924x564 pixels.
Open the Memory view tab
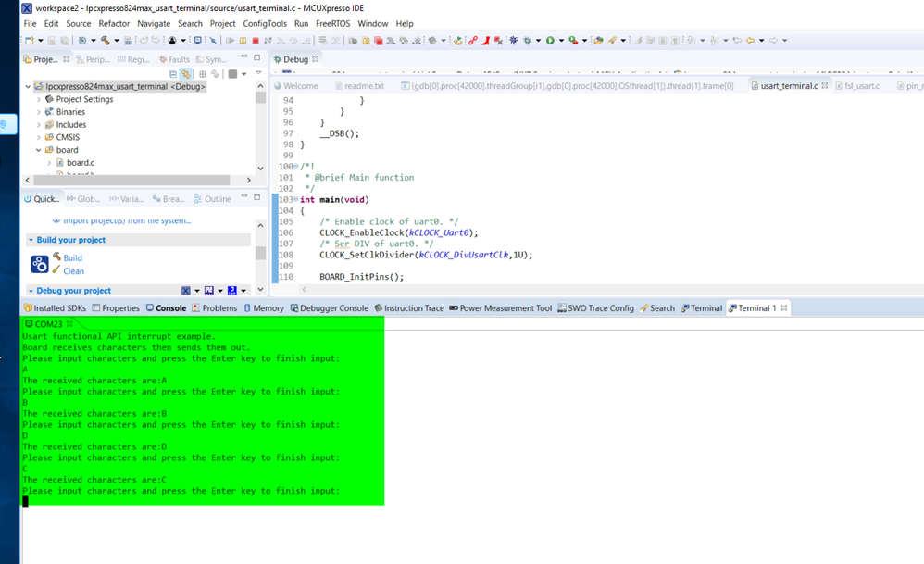264,308
